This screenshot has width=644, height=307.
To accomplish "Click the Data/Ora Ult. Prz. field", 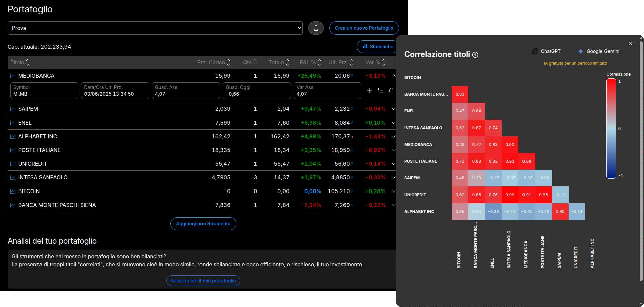I will 115,91.
